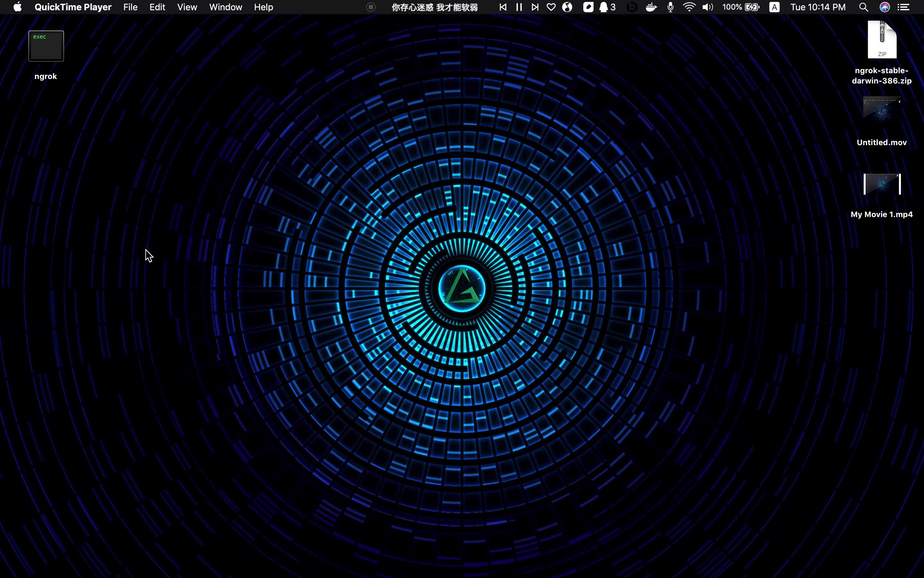Click the My Movie 1.mp4 file name

882,215
